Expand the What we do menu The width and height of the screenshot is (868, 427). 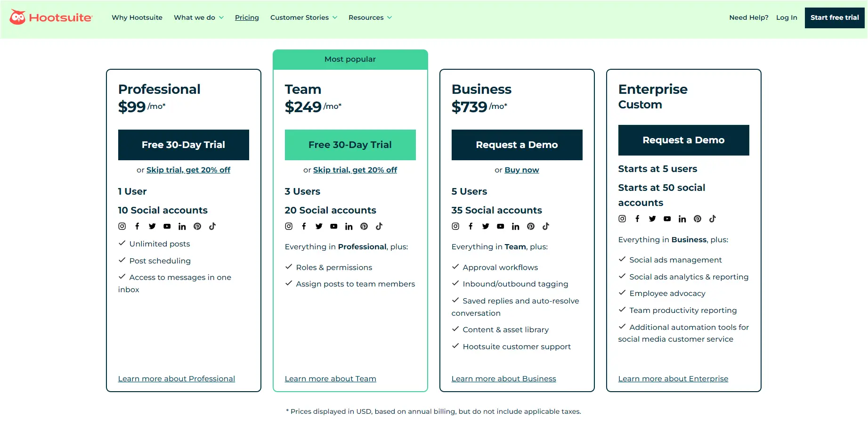click(199, 17)
